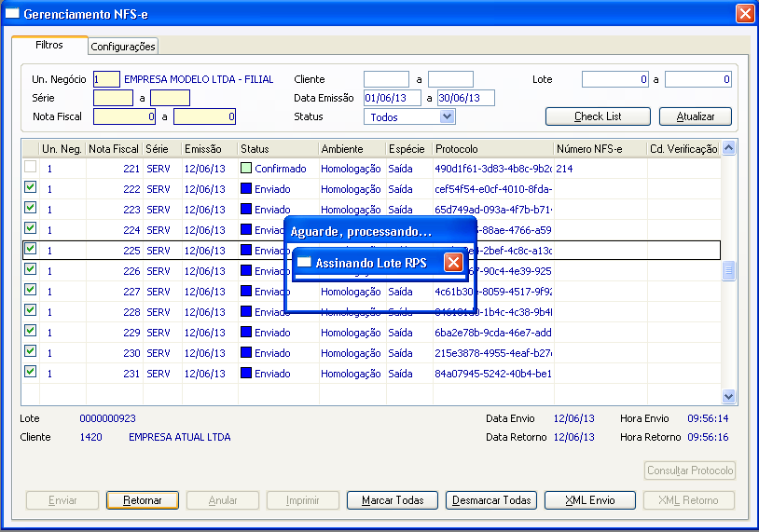Uncheck the checkbox for nota fiscal 226

tap(31, 269)
